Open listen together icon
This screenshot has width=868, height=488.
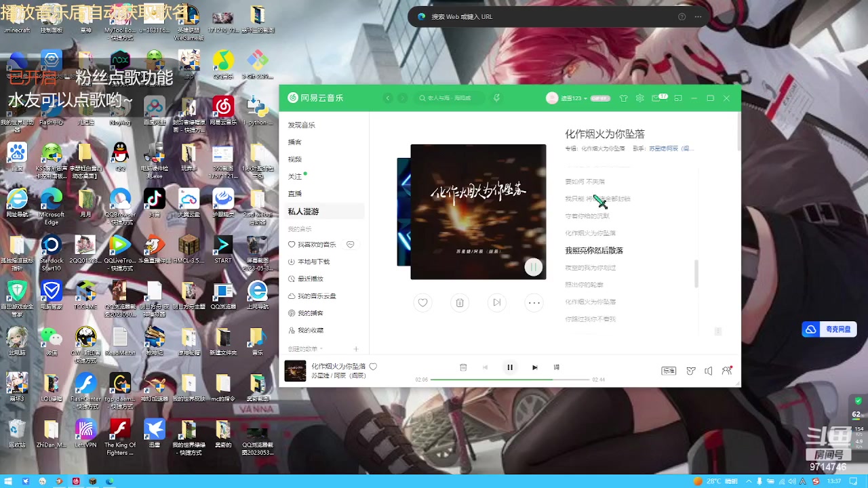tap(727, 371)
